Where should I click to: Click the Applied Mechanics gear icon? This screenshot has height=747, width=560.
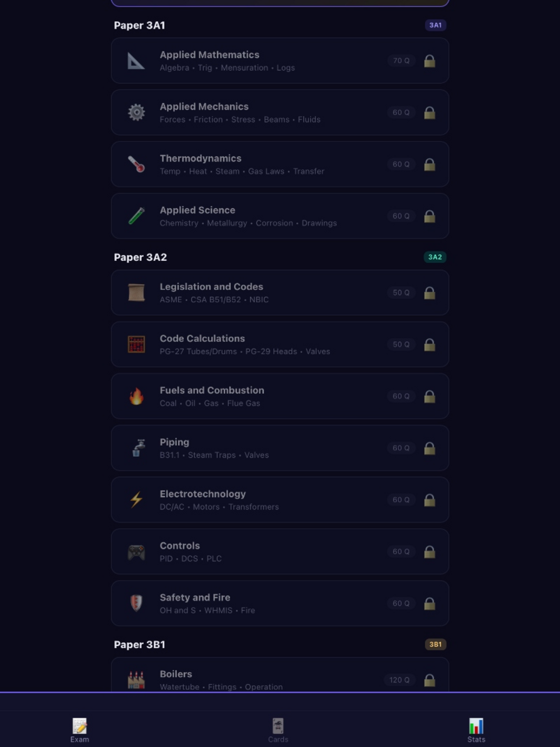pyautogui.click(x=136, y=112)
